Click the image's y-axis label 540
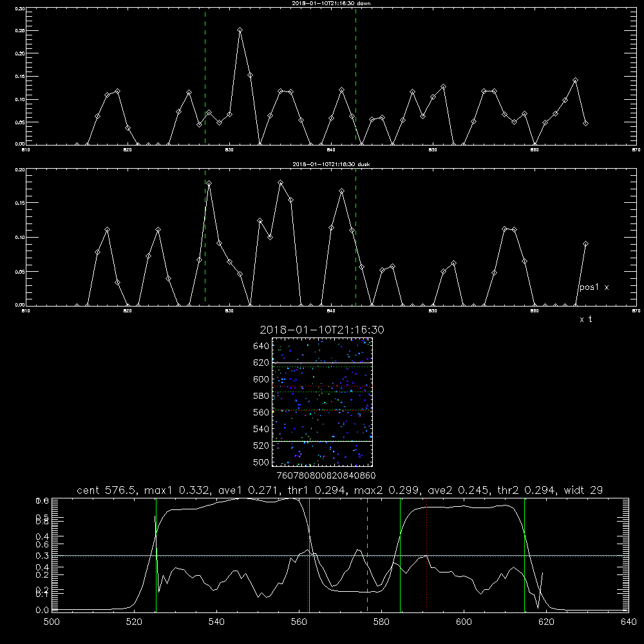The image size is (644, 644). coord(261,429)
